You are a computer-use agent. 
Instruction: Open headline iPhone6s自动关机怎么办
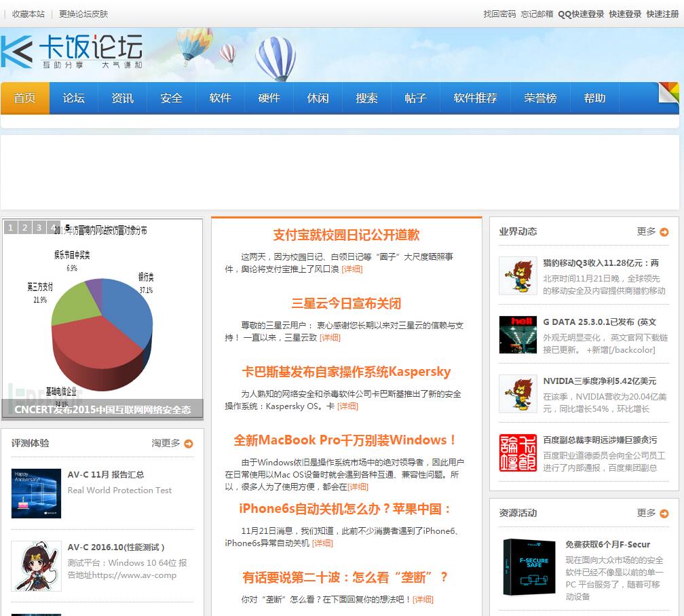345,509
